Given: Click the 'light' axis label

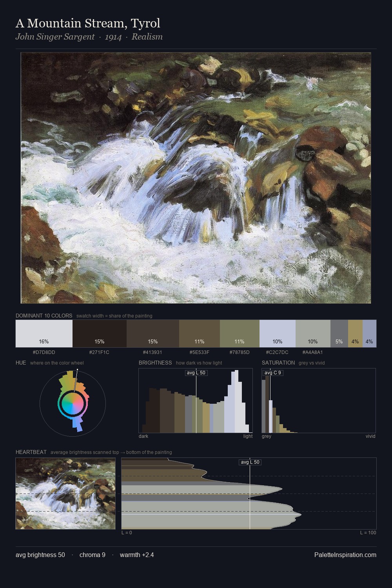Looking at the screenshot, I should [x=248, y=436].
